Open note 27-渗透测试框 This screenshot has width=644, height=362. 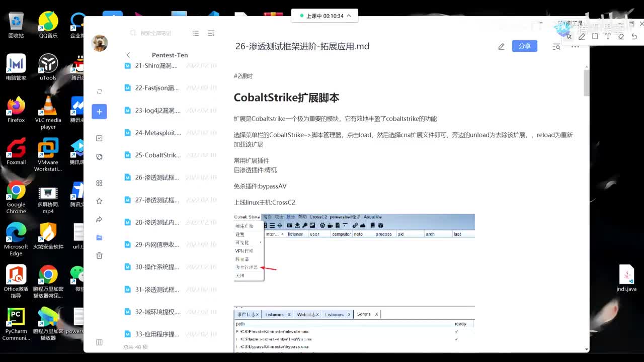click(x=170, y=200)
